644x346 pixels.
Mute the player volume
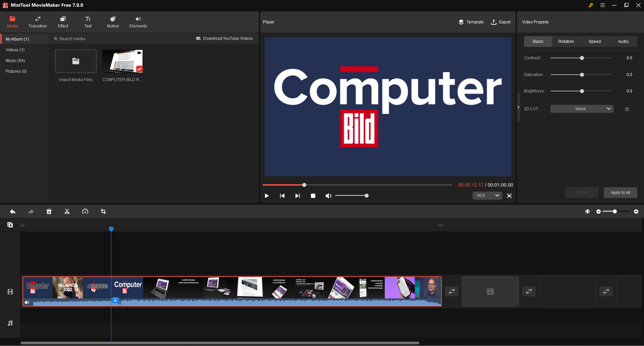tap(328, 196)
